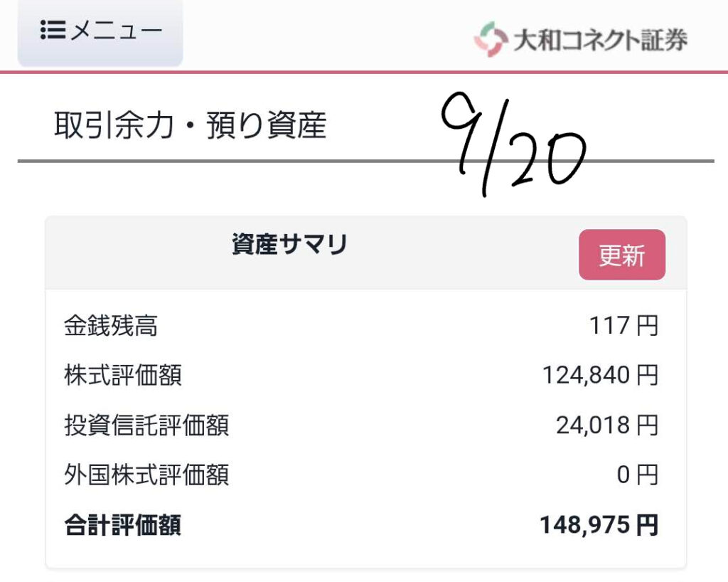Select the 117 円 cash balance value
Viewport: 728px width, 582px height.
(623, 326)
